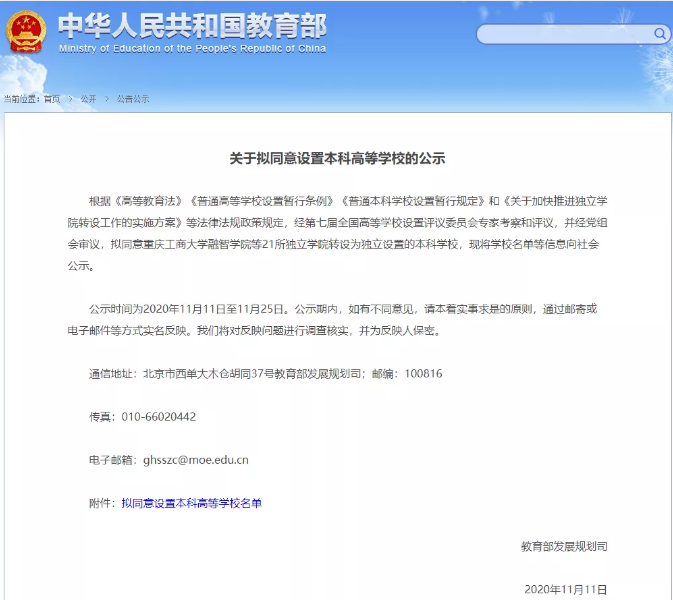This screenshot has height=600, width=673.
Task: Click the email address ghsszc@moe.edu.cn
Action: pos(196,460)
